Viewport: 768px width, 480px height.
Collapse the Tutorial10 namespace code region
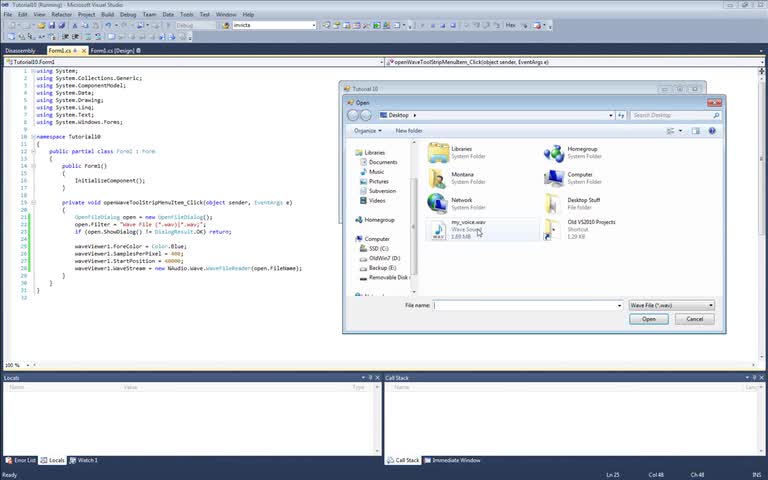[33, 136]
